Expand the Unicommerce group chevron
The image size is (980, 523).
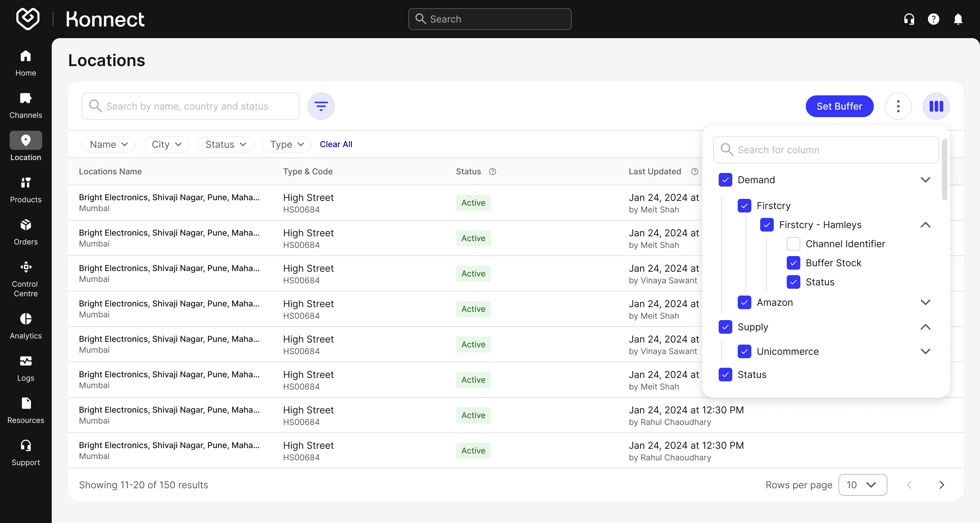coord(926,351)
